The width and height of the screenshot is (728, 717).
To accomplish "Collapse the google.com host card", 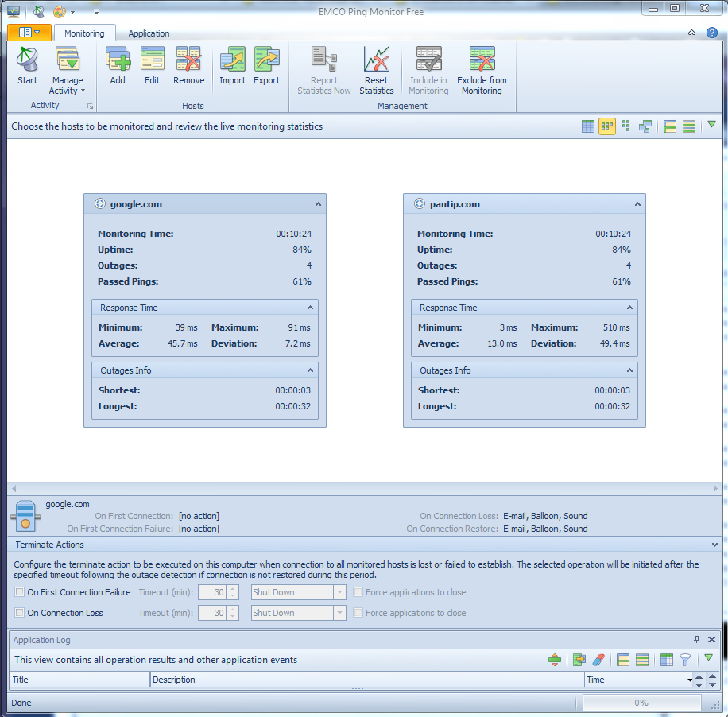I will tap(318, 204).
